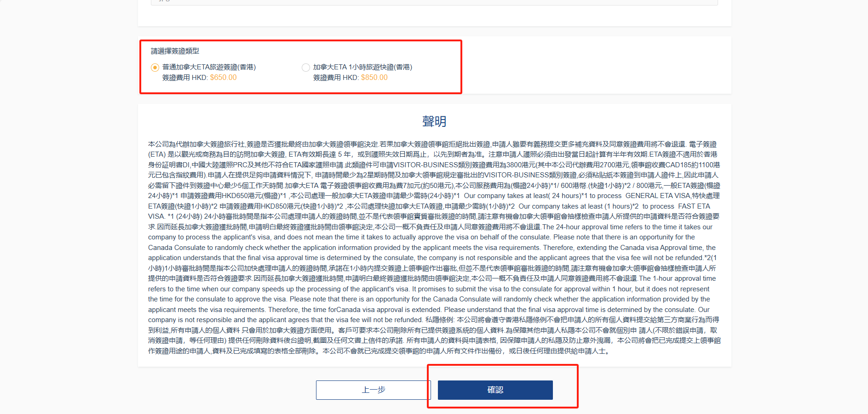Click "FAST ETA" text in the declaration
The image size is (868, 414).
click(694, 206)
